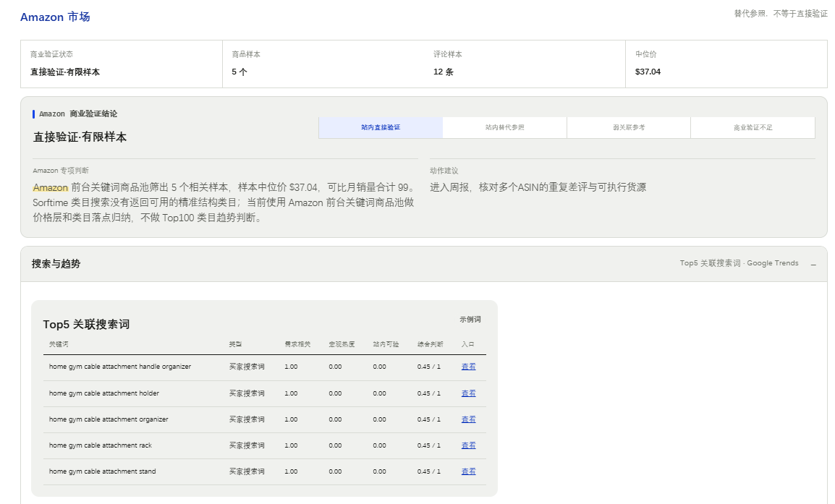Click 买家搜索词 type in the holder row
The image size is (835, 504).
click(247, 393)
